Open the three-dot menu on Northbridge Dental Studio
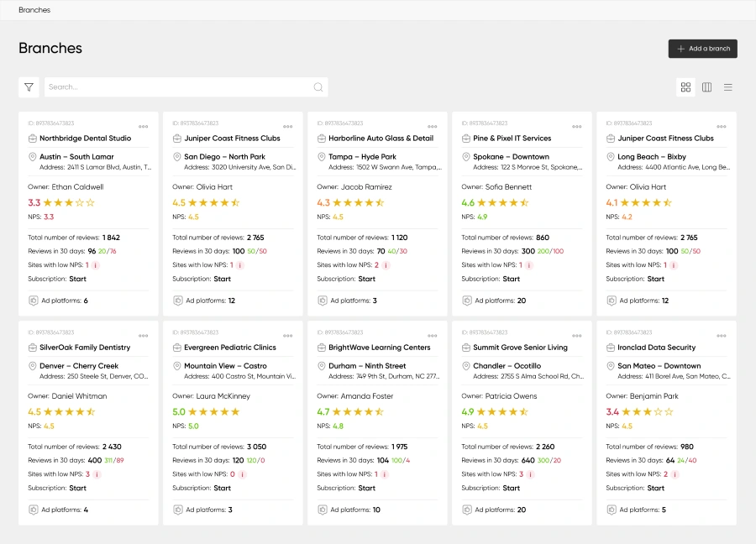The width and height of the screenshot is (756, 544). tap(144, 126)
